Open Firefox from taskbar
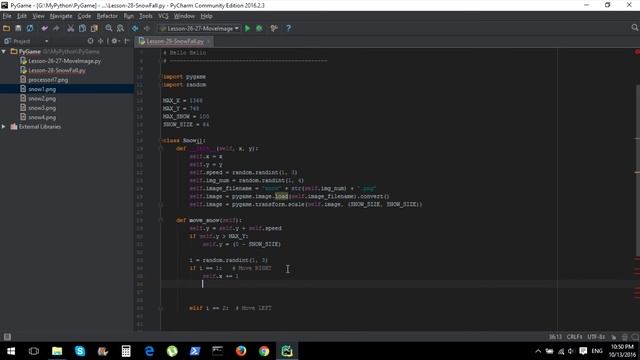The width and height of the screenshot is (640, 360). click(x=241, y=351)
